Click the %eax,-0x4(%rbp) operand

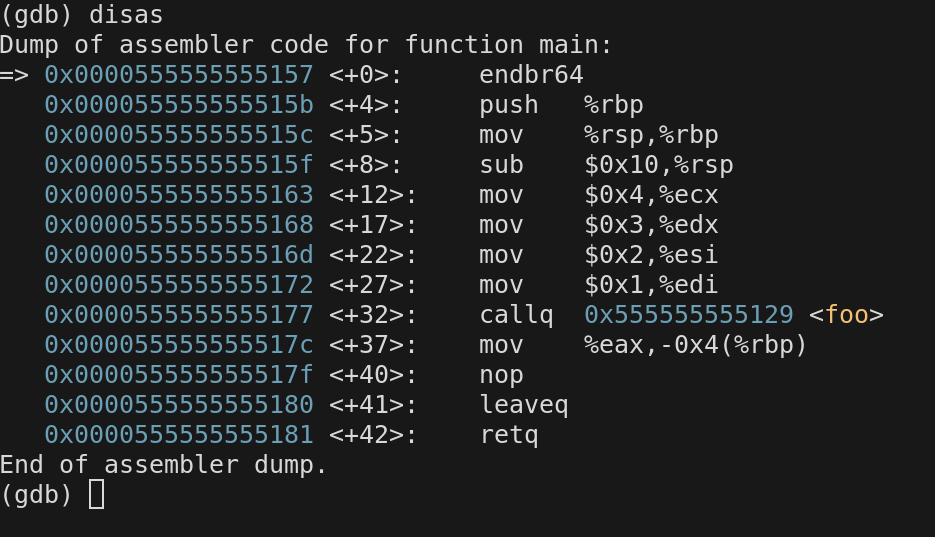click(696, 345)
